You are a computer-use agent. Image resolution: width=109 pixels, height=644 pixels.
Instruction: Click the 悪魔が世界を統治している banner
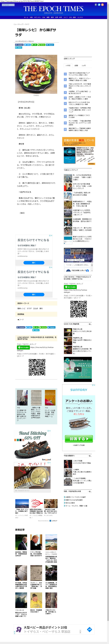tap(79, 151)
